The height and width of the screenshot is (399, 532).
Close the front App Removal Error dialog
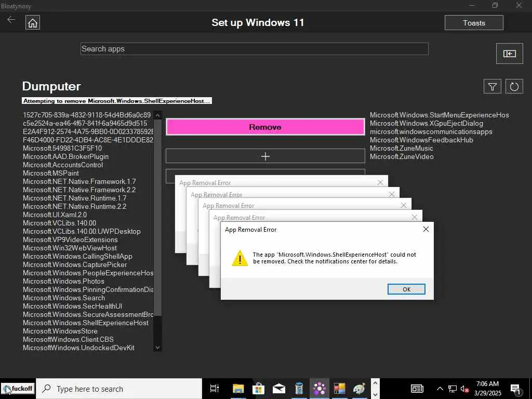426,229
